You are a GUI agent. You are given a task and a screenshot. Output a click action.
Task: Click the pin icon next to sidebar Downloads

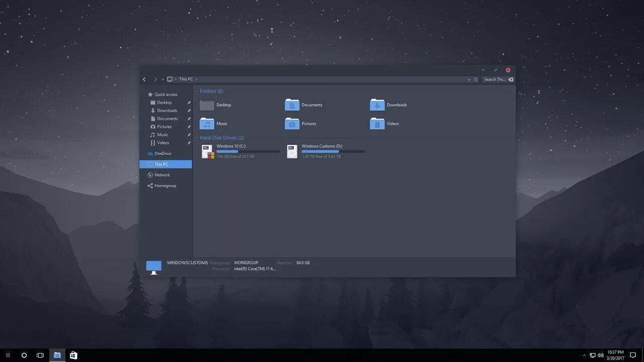[x=189, y=111]
